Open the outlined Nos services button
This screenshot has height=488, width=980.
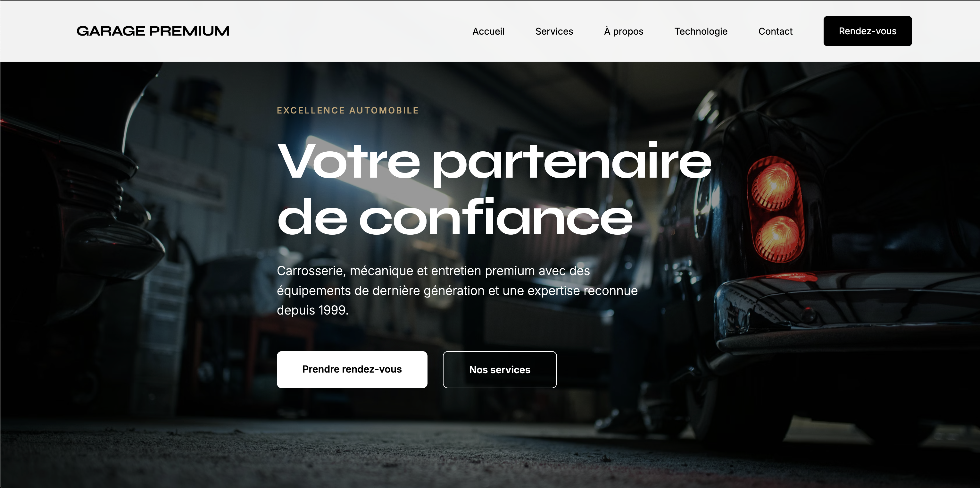coord(500,369)
